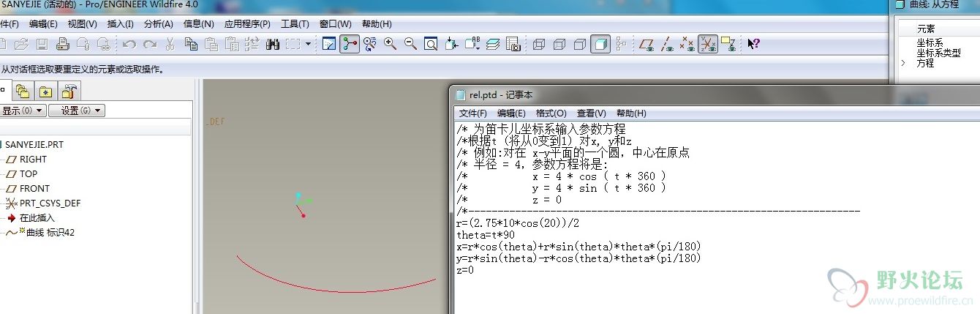Viewport: 980px width, 314px height.
Task: Switch to the favorites navigator tab
Action: point(46,91)
